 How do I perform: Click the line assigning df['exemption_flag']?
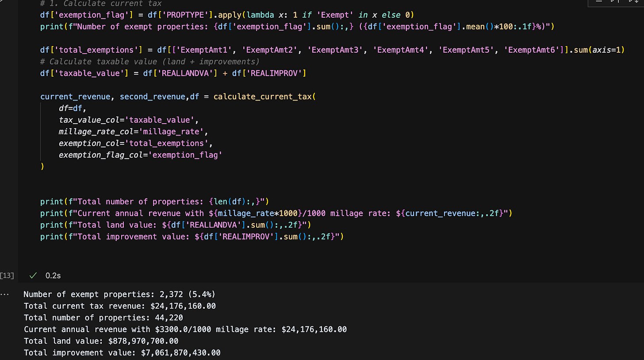coord(227,15)
